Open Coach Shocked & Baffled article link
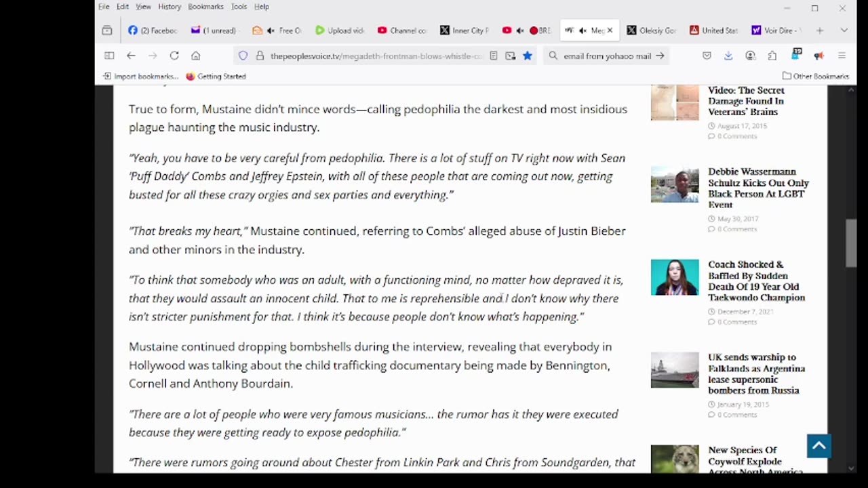 [x=756, y=281]
